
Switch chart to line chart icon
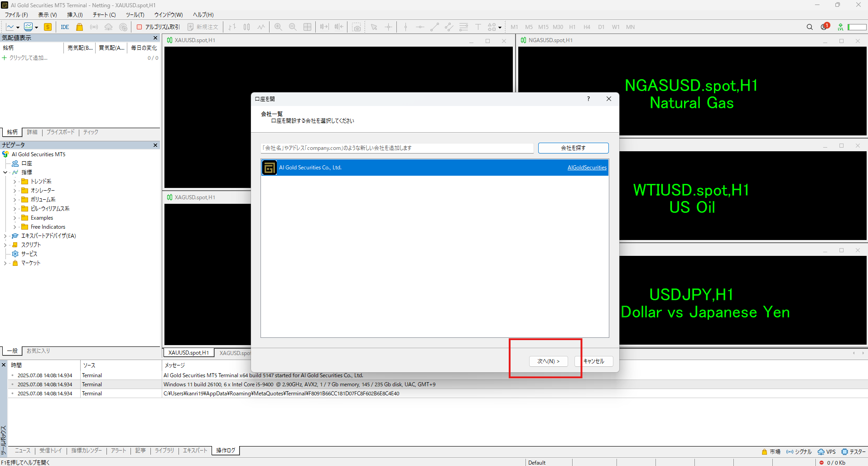click(x=261, y=27)
